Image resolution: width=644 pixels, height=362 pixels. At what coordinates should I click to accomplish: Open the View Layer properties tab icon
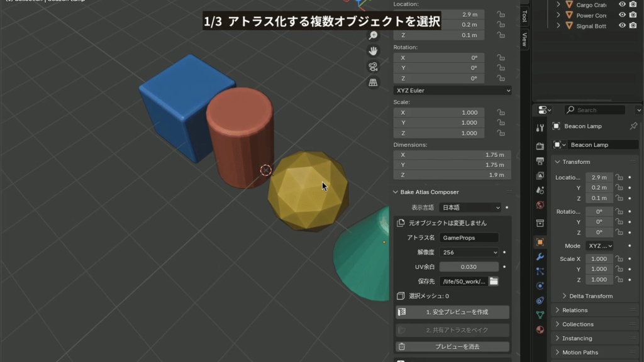tap(540, 176)
